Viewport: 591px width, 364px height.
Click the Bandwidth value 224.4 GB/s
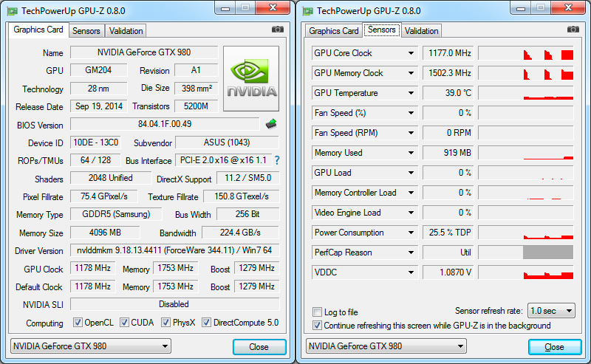(x=241, y=233)
